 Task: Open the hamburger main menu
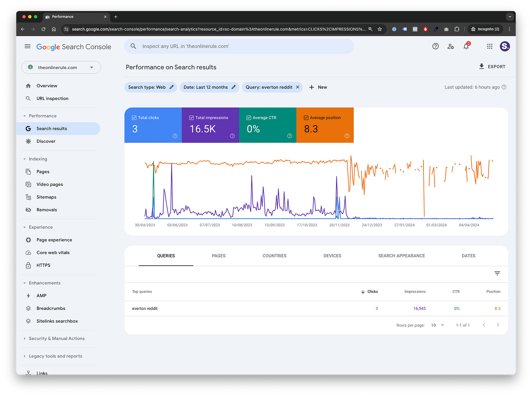click(27, 46)
